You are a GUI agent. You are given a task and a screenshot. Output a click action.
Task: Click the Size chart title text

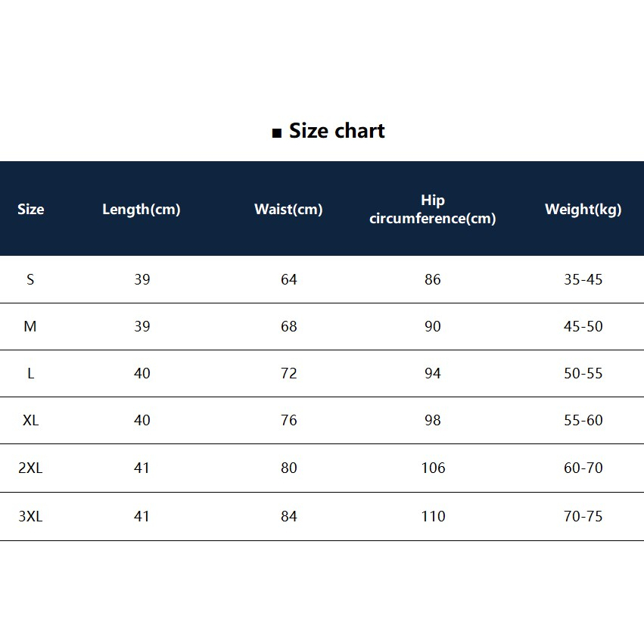click(x=337, y=131)
